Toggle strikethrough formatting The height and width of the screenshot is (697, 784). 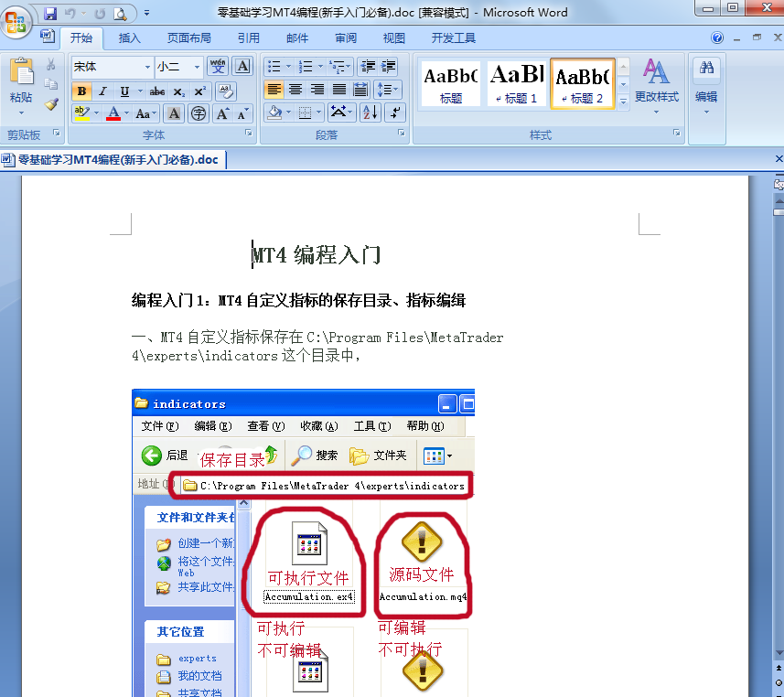[x=157, y=91]
